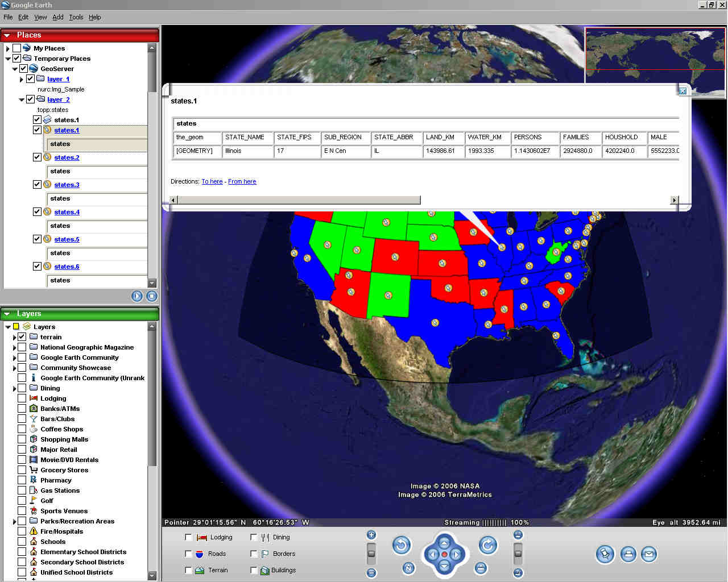Click the tilt slider handle
Viewport: 728px width, 582px height.
click(518, 553)
